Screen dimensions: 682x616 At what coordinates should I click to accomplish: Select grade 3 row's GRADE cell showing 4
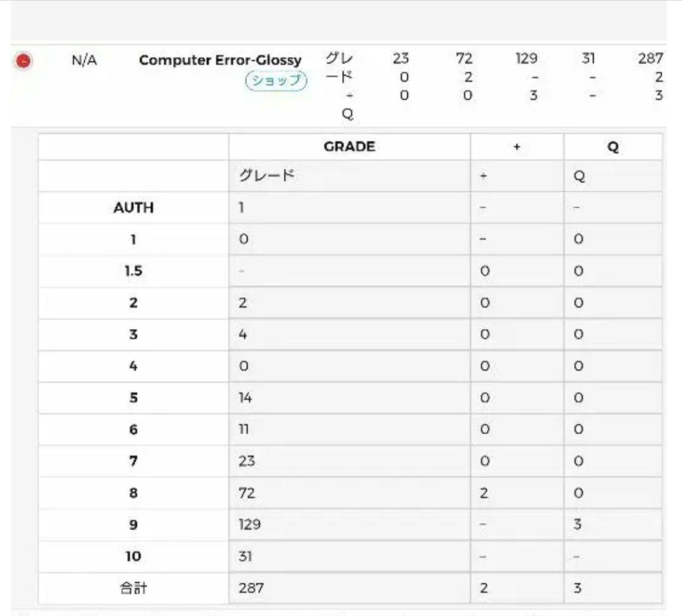349,334
